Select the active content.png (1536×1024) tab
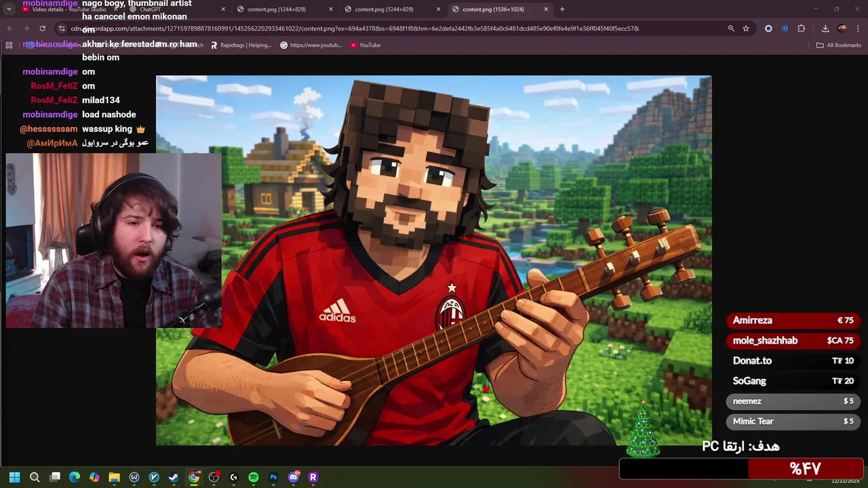 [x=500, y=9]
